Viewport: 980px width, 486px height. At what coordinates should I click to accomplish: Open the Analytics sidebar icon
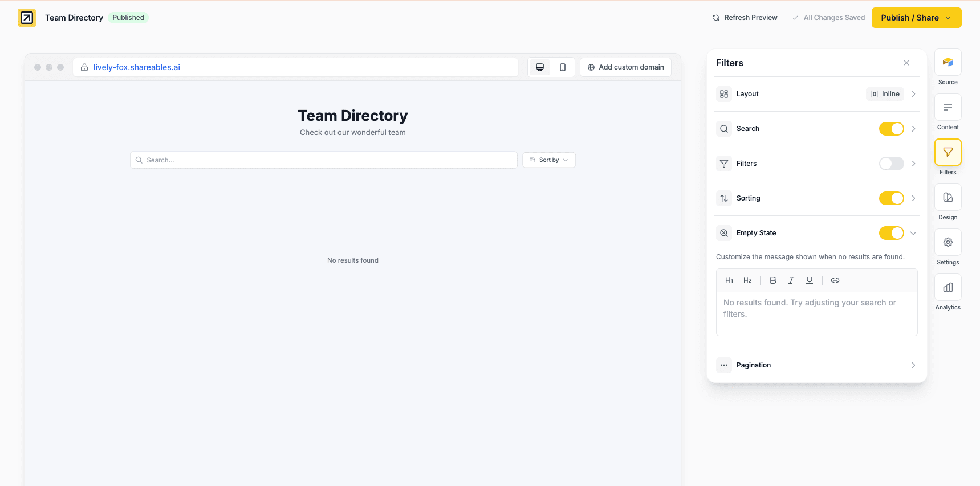[948, 288]
